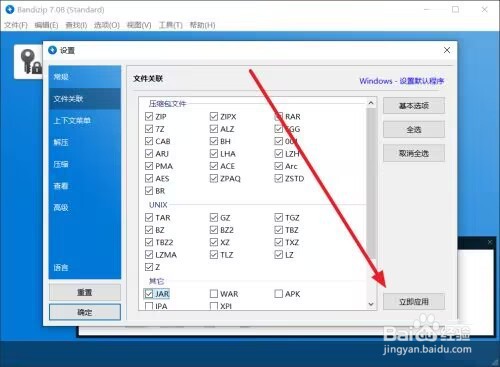Screen dimensions: 500x367
Task: Open the 高级 settings page
Action: (85, 208)
